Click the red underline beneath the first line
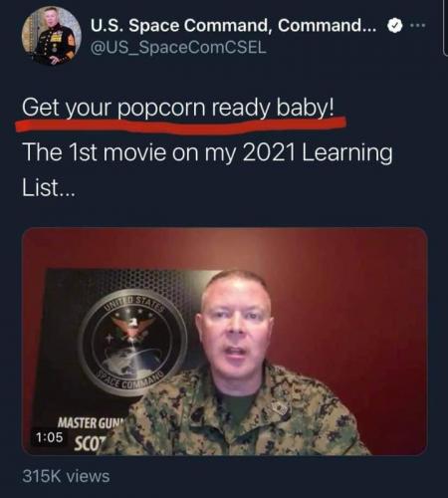The height and width of the screenshot is (498, 448). (181, 124)
